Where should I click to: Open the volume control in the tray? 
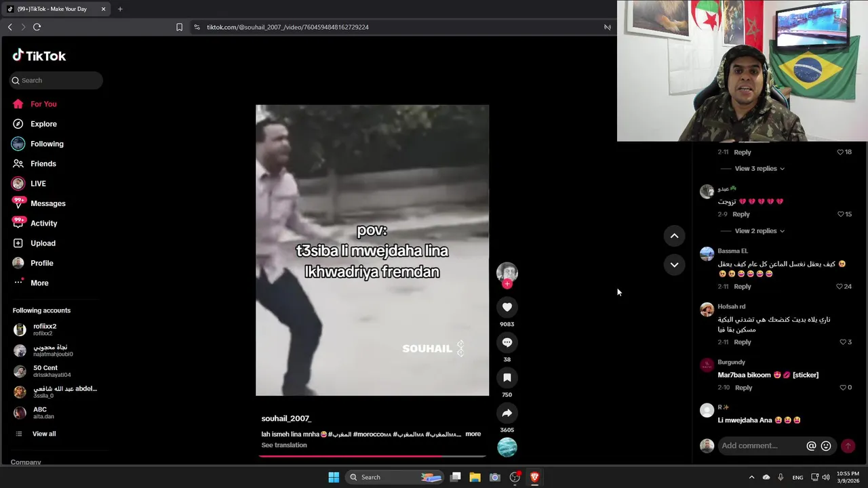coord(827,477)
